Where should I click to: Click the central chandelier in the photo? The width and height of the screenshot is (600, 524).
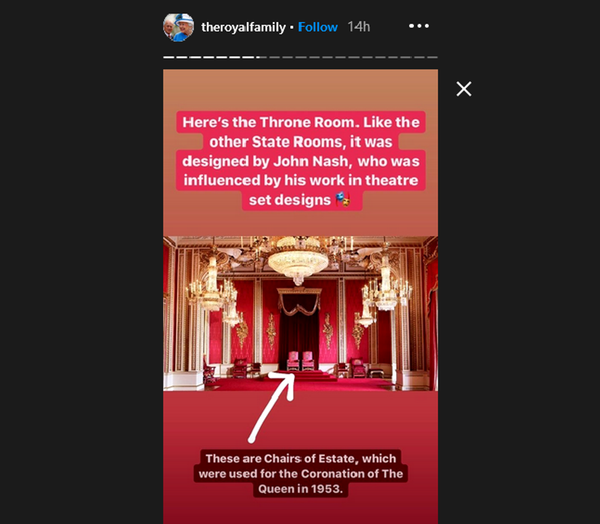[298, 260]
